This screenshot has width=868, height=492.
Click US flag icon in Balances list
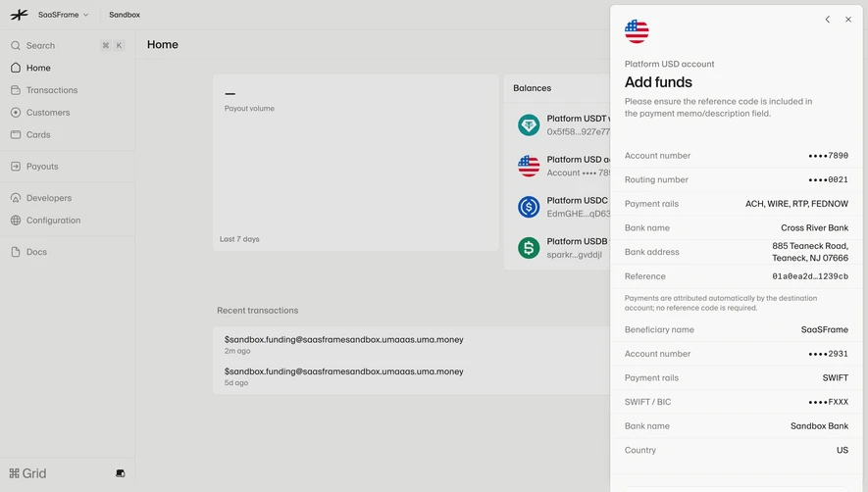[529, 166]
